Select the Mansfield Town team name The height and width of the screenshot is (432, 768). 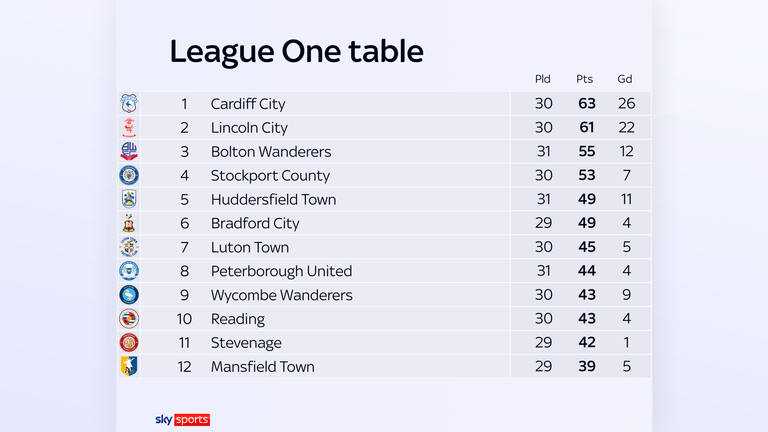[x=262, y=367]
